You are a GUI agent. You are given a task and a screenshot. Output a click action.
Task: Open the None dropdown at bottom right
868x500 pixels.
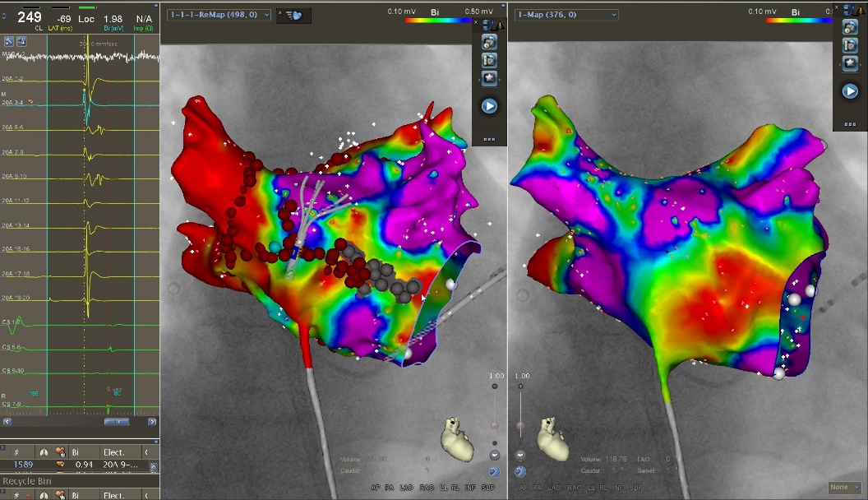coord(845,487)
